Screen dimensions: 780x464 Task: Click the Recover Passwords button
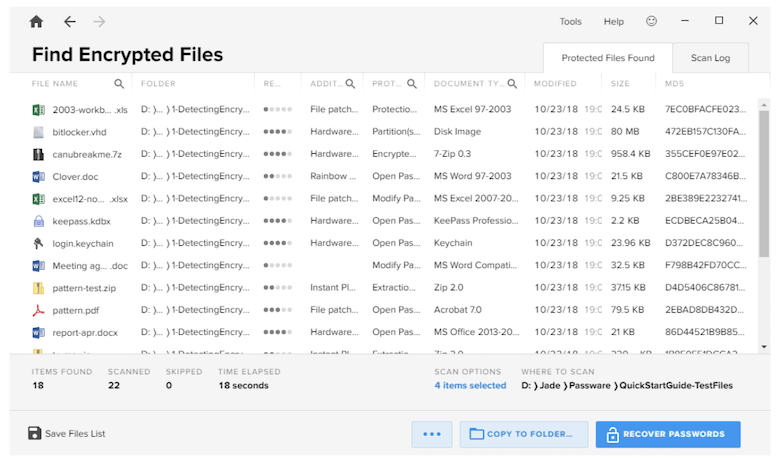(668, 434)
